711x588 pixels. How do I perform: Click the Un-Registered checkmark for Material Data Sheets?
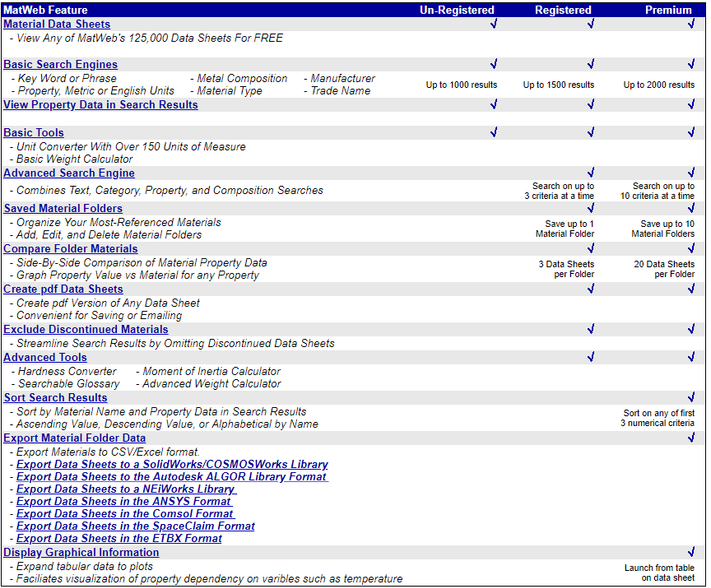point(494,24)
